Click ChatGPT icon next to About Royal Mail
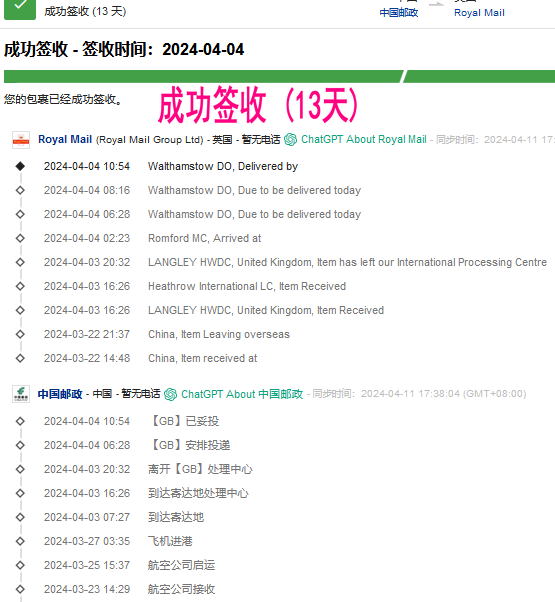Image resolution: width=555 pixels, height=602 pixels. click(x=291, y=139)
